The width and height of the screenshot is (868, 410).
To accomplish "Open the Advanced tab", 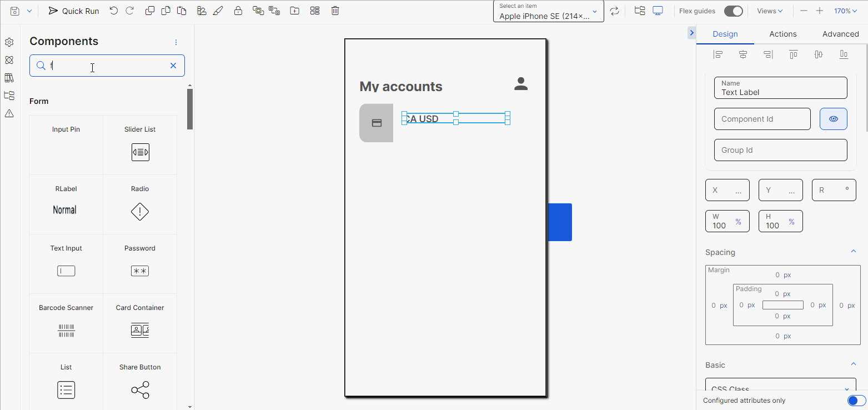I will pyautogui.click(x=840, y=34).
